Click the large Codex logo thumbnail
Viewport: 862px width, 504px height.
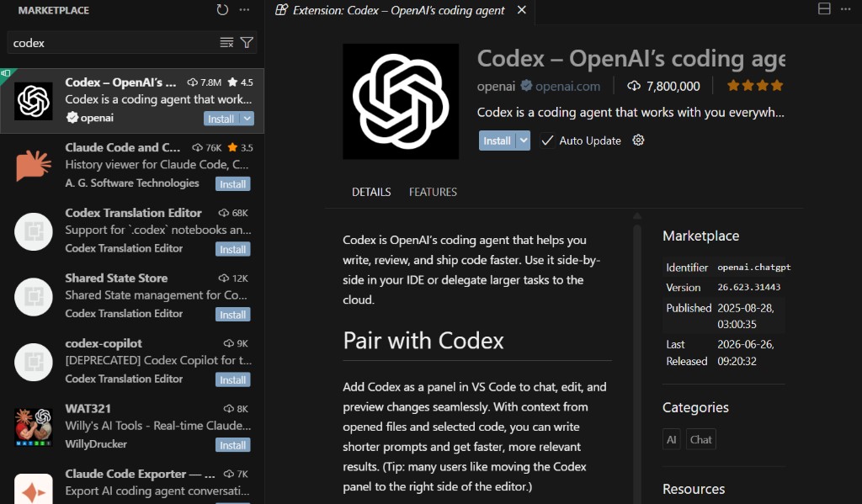pos(401,102)
